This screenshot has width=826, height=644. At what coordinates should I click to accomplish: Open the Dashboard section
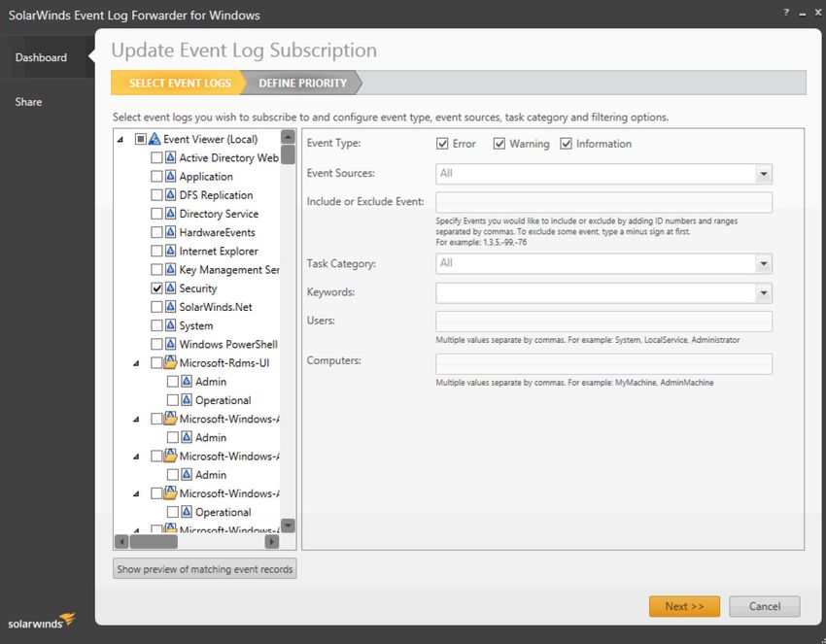coord(41,57)
